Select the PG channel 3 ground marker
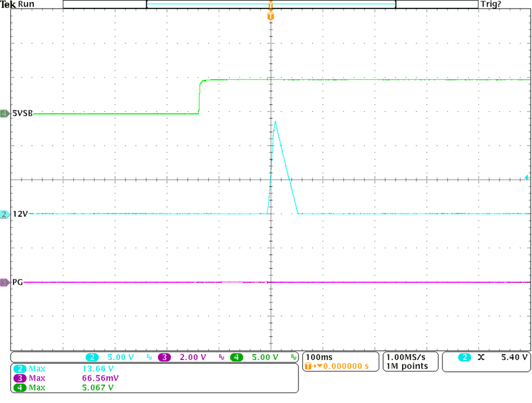The width and height of the screenshot is (532, 403). 5,282
